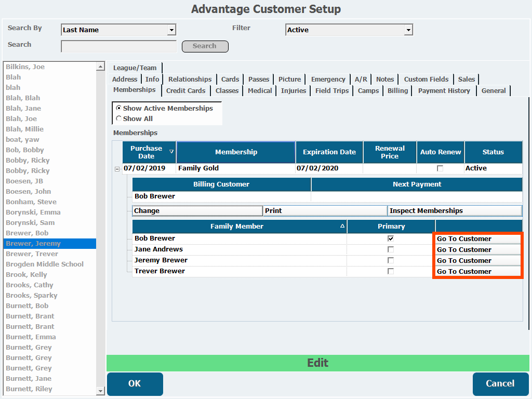Select the Show All radio button

click(x=119, y=118)
